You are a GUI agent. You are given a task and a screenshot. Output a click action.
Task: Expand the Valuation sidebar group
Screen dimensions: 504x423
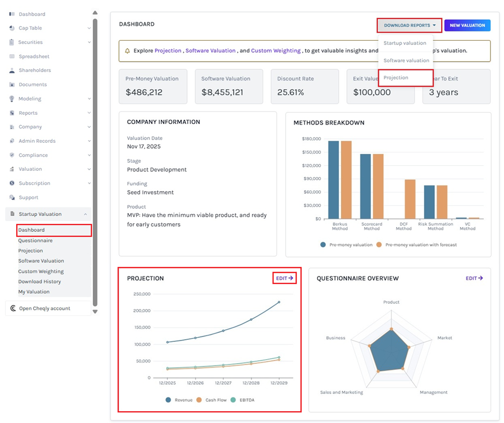pos(90,169)
